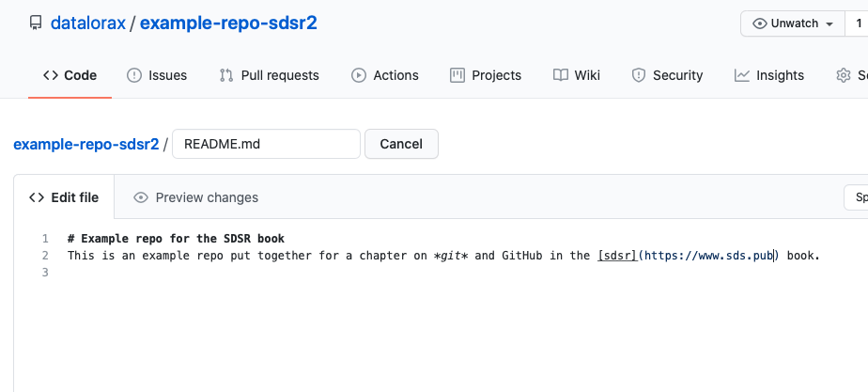868x392 pixels.
Task: Click the Projects board icon
Action: [457, 75]
